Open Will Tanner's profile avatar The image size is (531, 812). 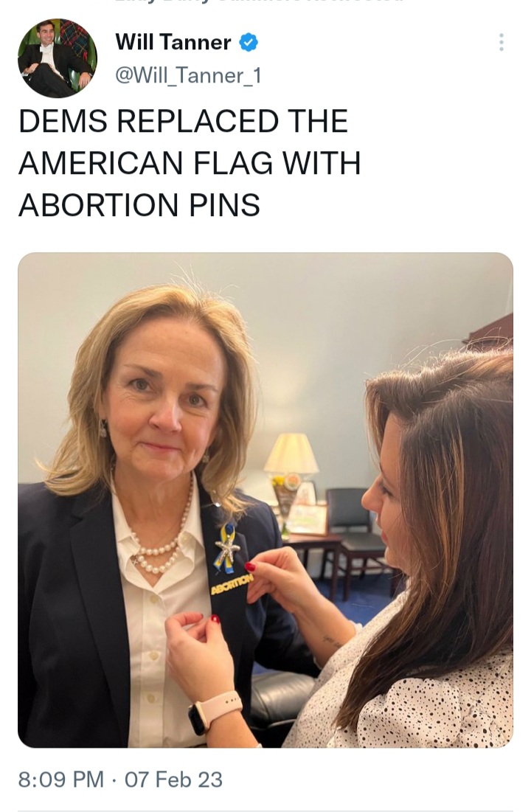(57, 58)
